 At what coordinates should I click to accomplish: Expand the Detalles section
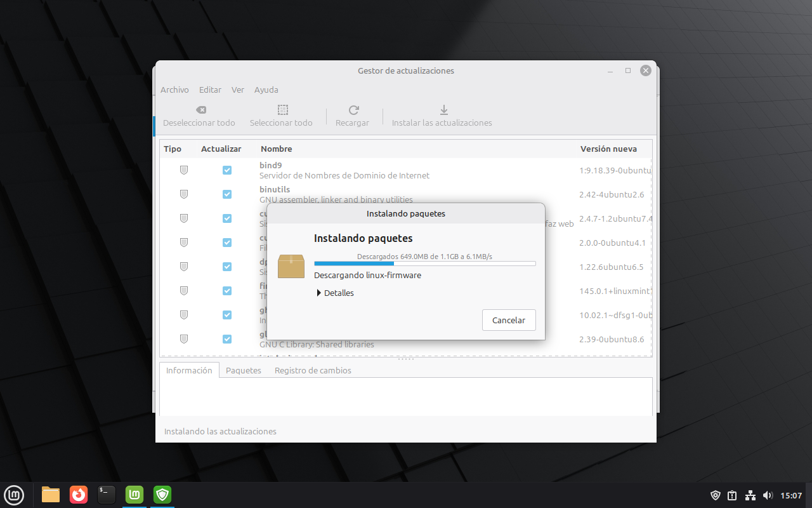point(319,293)
